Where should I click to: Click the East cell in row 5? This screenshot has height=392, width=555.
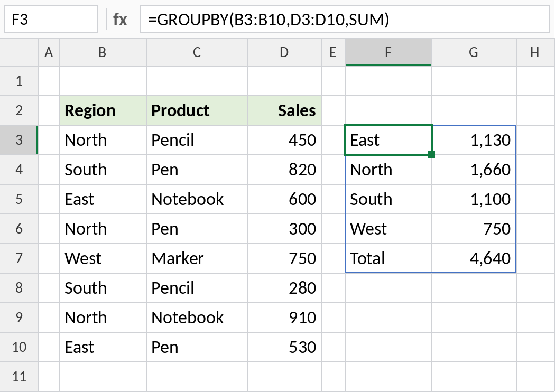point(103,199)
